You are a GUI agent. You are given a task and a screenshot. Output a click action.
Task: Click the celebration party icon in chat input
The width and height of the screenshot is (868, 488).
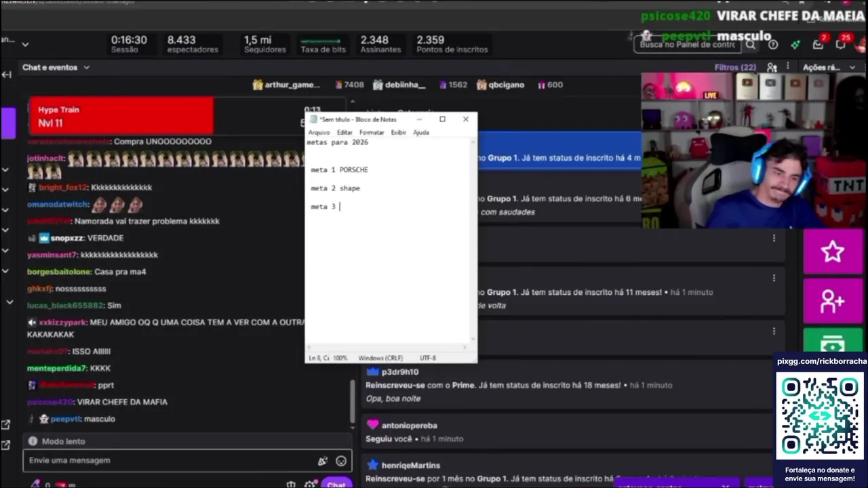323,461
